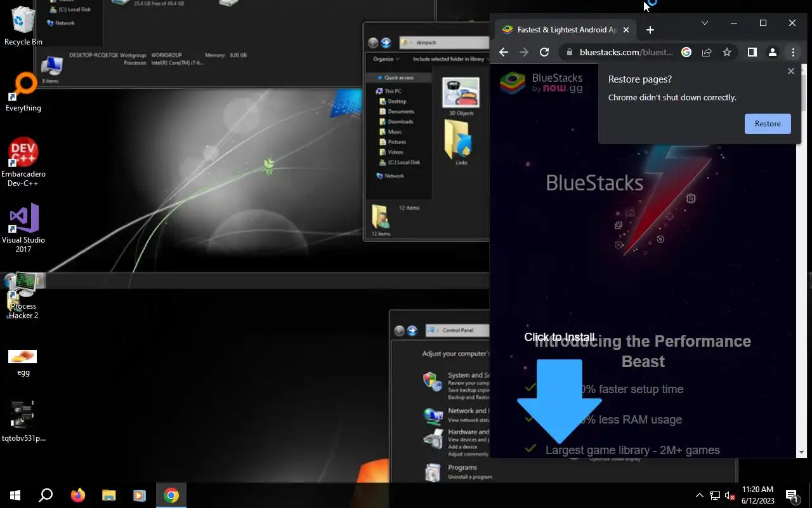Open Chrome side panel
This screenshot has width=812, height=508.
point(752,53)
